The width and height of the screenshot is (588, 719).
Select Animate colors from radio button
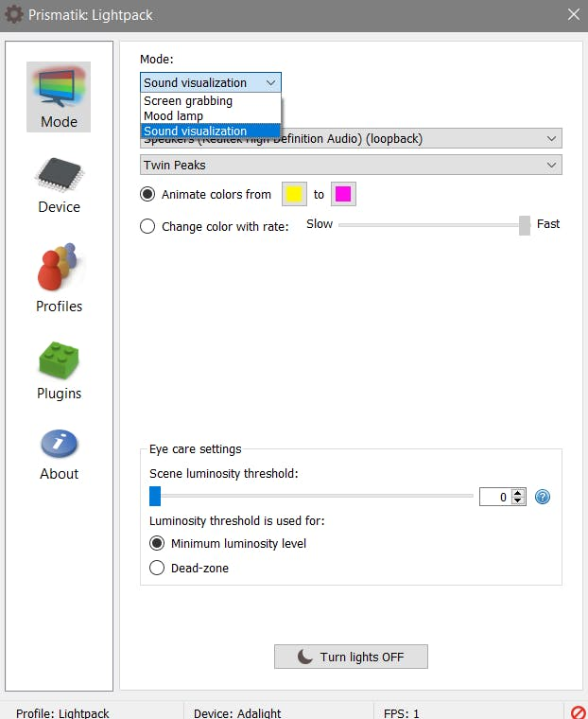147,194
